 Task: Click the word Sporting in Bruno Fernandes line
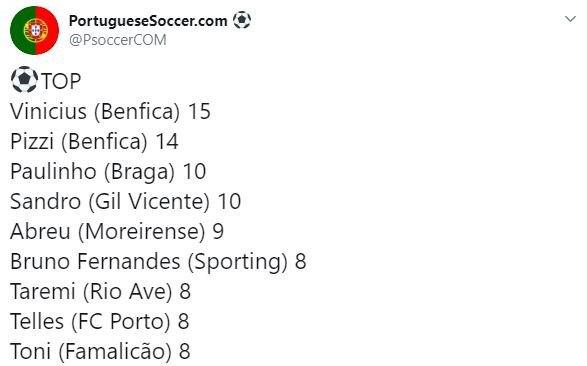coord(238,262)
